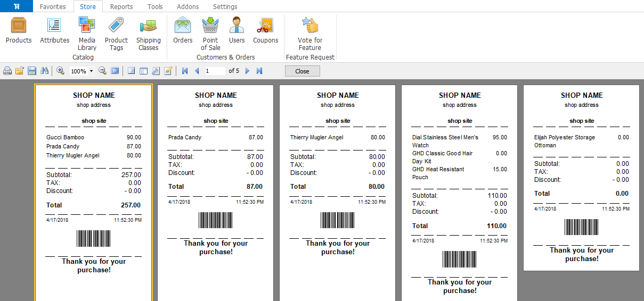The height and width of the screenshot is (301, 644).
Task: Switch to the Tools tab
Action: 155,7
